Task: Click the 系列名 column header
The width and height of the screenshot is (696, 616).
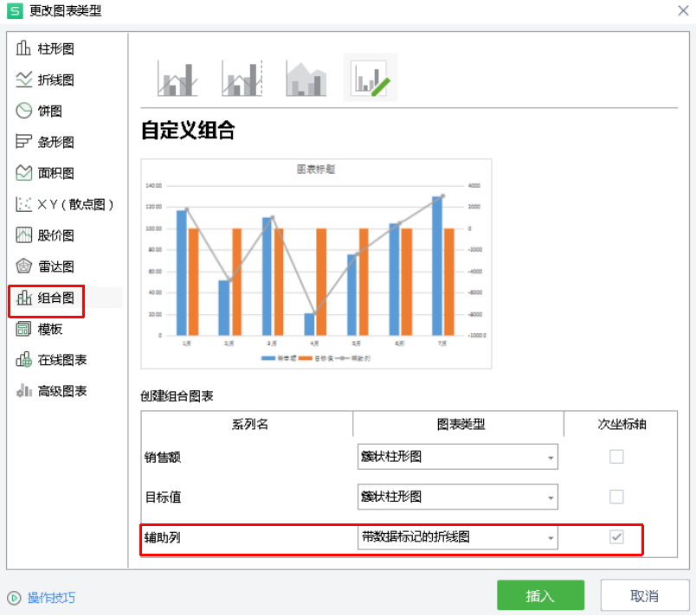Action: [250, 425]
